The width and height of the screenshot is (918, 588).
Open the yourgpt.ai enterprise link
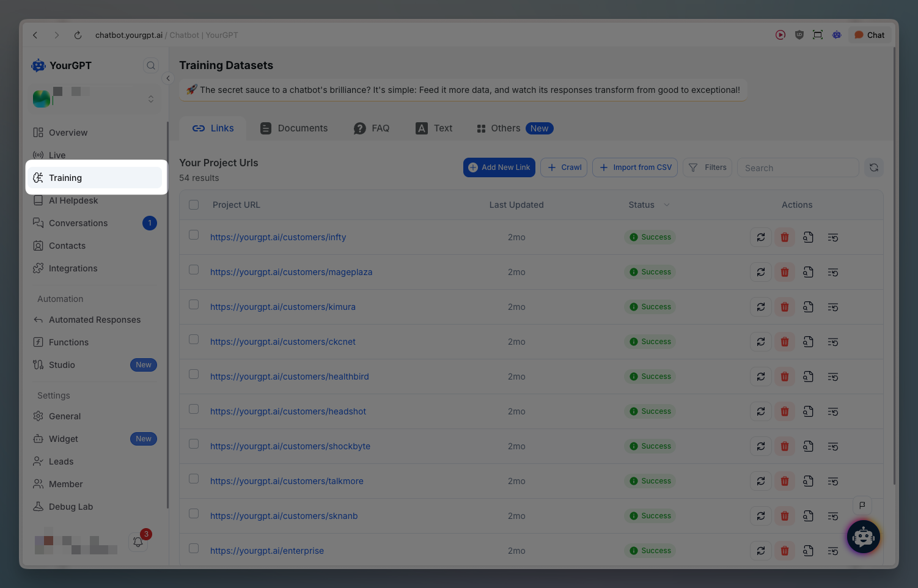[x=267, y=551]
